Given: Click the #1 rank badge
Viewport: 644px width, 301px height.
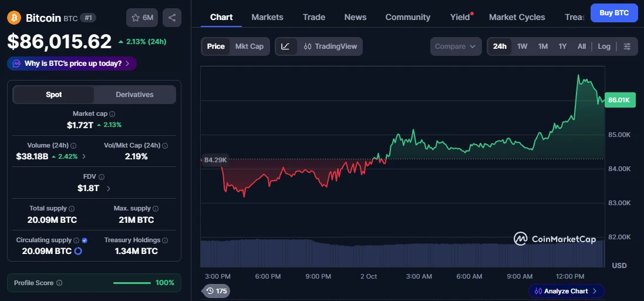Looking at the screenshot, I should point(87,18).
